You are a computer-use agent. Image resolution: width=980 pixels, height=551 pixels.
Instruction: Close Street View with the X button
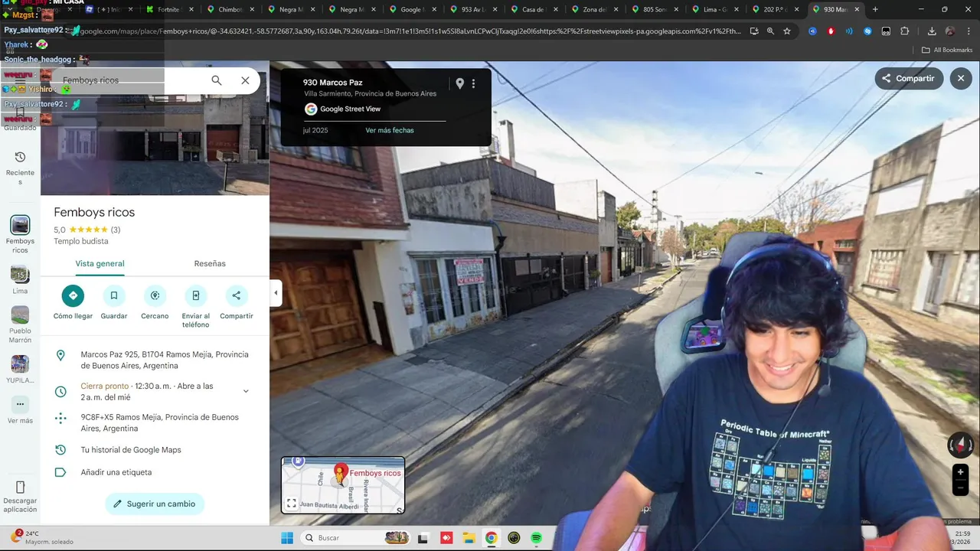pyautogui.click(x=961, y=78)
